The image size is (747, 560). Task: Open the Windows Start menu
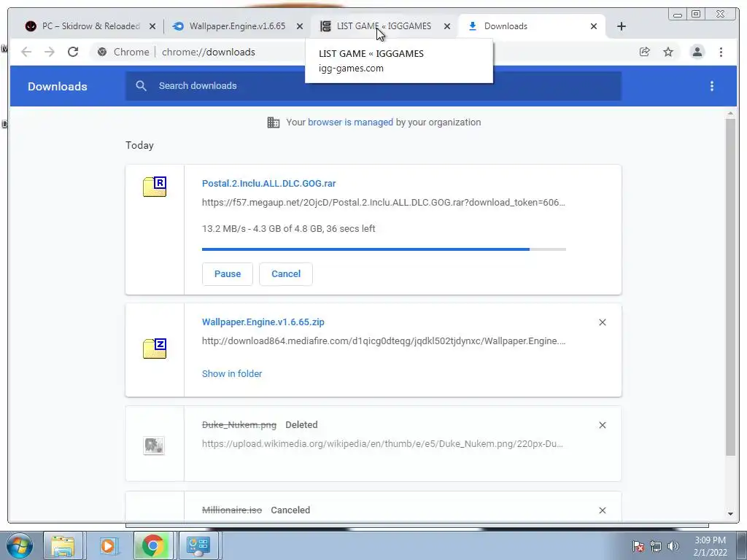tap(20, 545)
